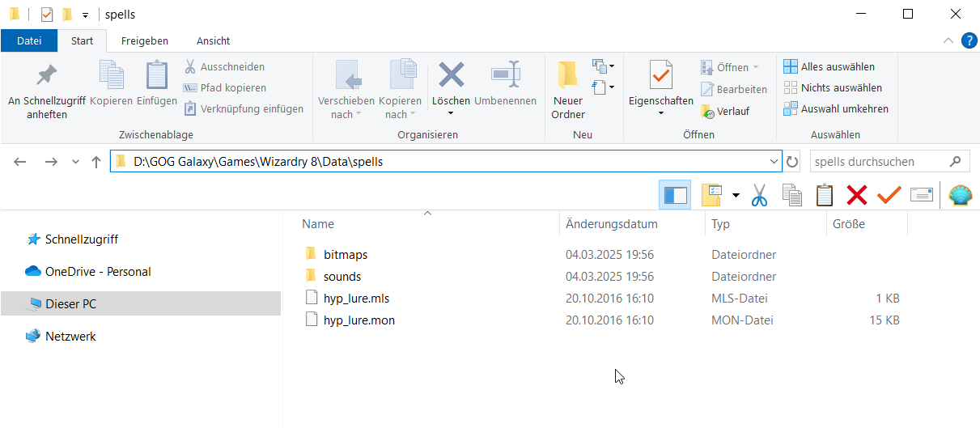Screen dimensions: 980x428
Task: Open the Verlauf history button
Action: coord(724,111)
